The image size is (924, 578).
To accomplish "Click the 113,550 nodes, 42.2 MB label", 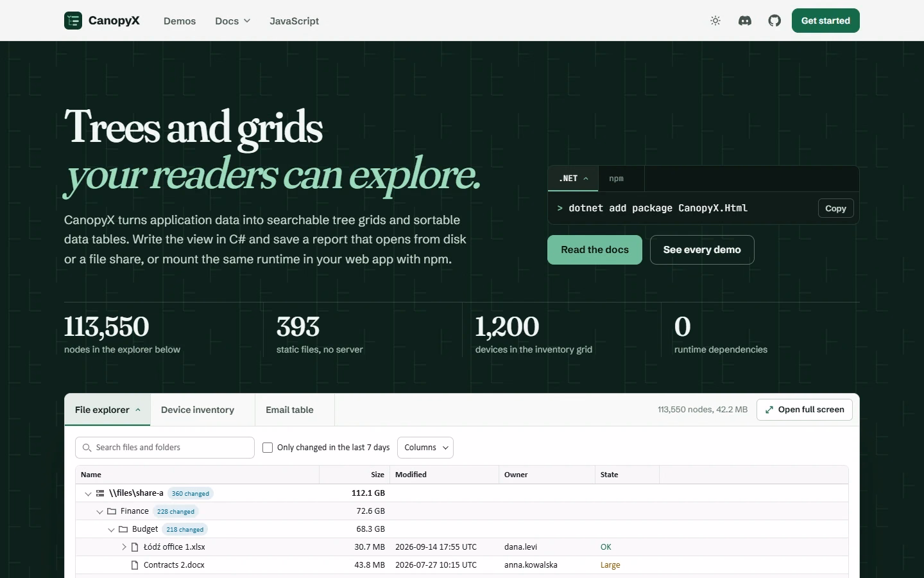I will (x=703, y=410).
